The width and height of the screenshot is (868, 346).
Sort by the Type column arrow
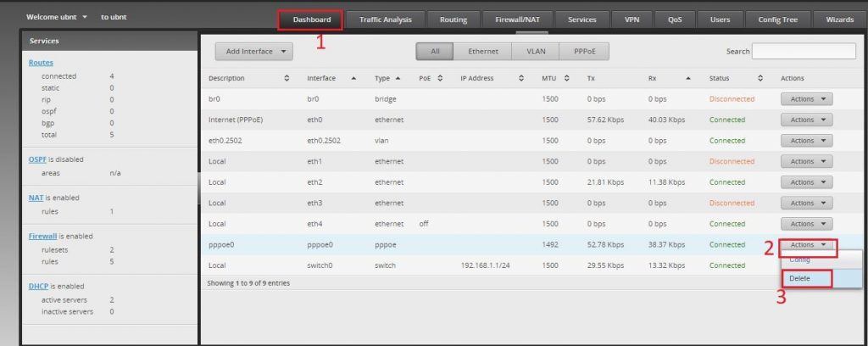coord(399,79)
